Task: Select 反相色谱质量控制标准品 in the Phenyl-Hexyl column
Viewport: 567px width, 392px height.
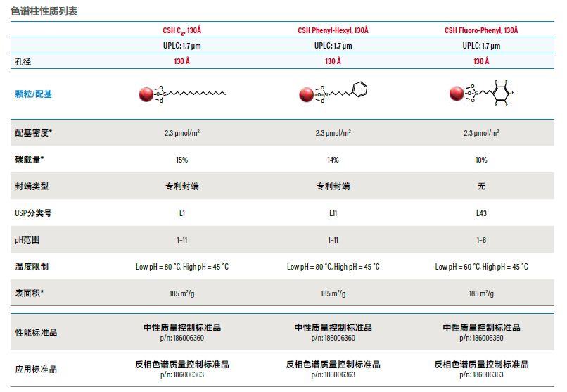Action: [333, 364]
